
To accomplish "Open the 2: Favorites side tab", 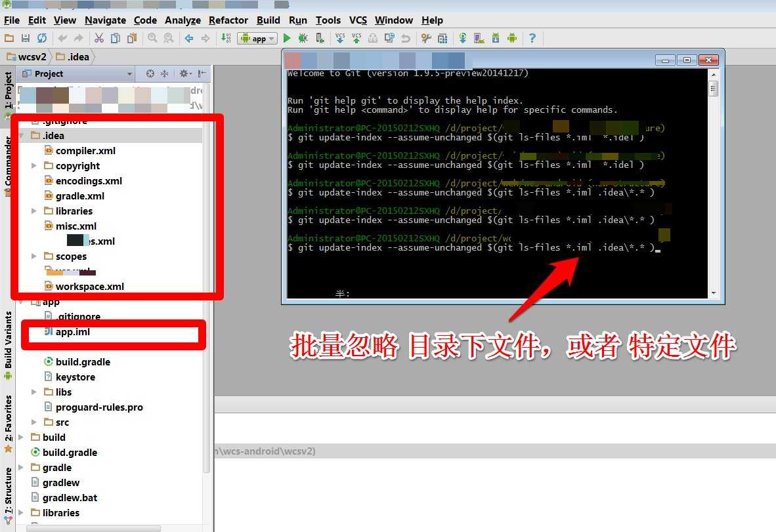I will [8, 423].
